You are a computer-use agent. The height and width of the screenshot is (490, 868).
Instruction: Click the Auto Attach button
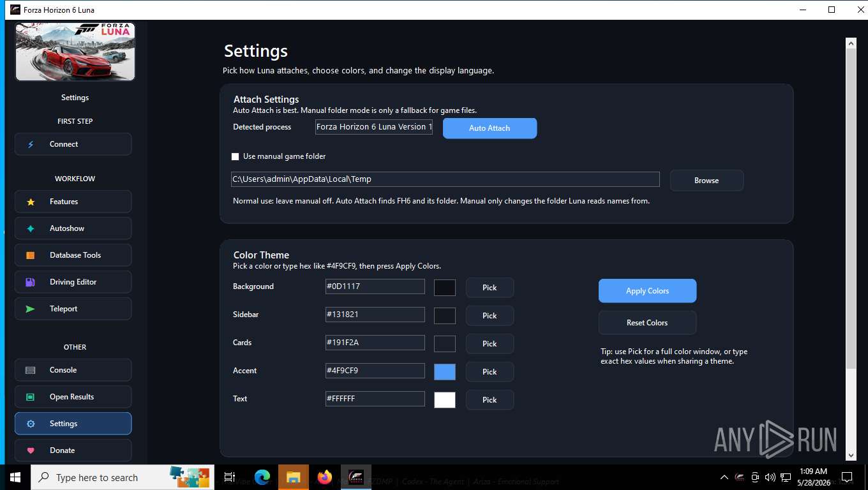490,128
